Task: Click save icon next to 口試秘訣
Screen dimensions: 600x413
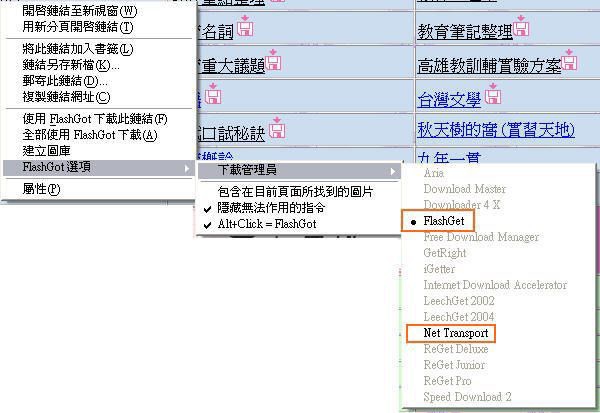Action: click(x=277, y=127)
